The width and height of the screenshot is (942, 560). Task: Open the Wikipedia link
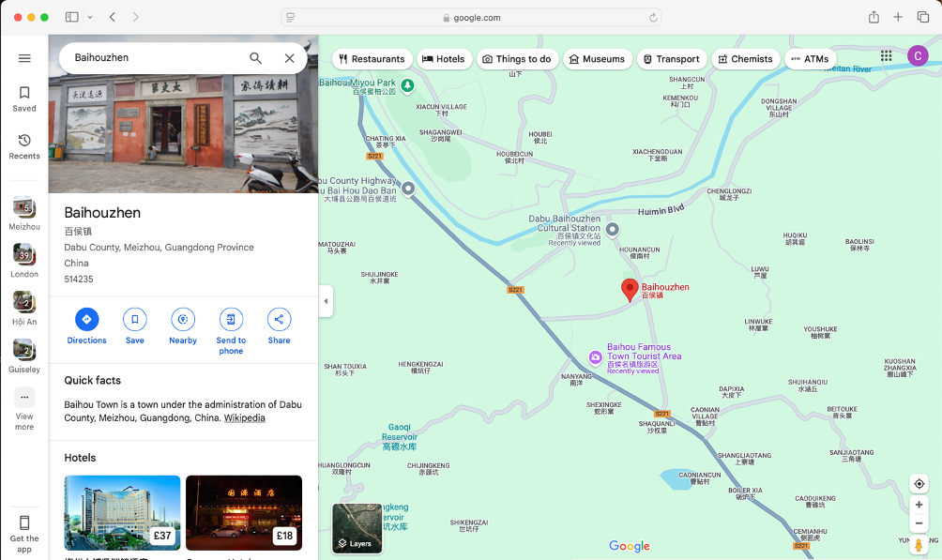245,418
